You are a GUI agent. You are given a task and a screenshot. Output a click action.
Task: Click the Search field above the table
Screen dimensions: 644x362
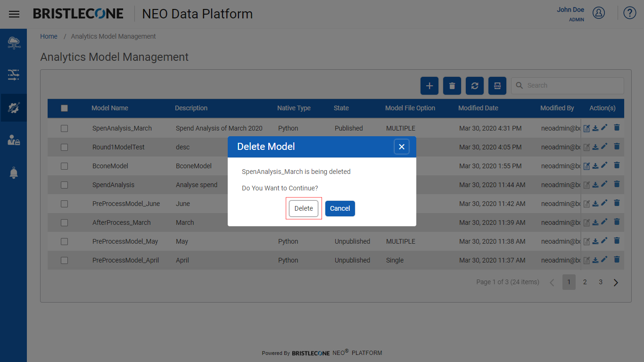(x=568, y=85)
